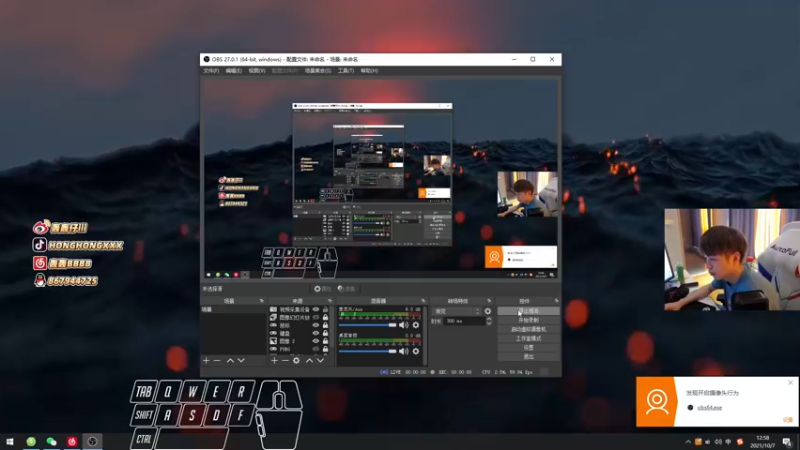The height and width of the screenshot is (450, 800).
Task: Open the Windows Start menu
Action: (x=10, y=441)
